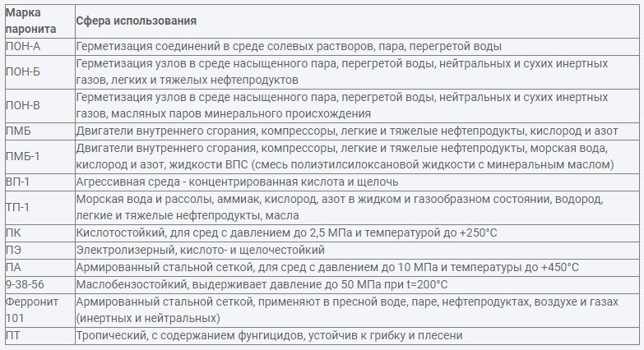Click the 'Марка паронита' column header
This screenshot has height=350, width=644.
click(x=39, y=21)
